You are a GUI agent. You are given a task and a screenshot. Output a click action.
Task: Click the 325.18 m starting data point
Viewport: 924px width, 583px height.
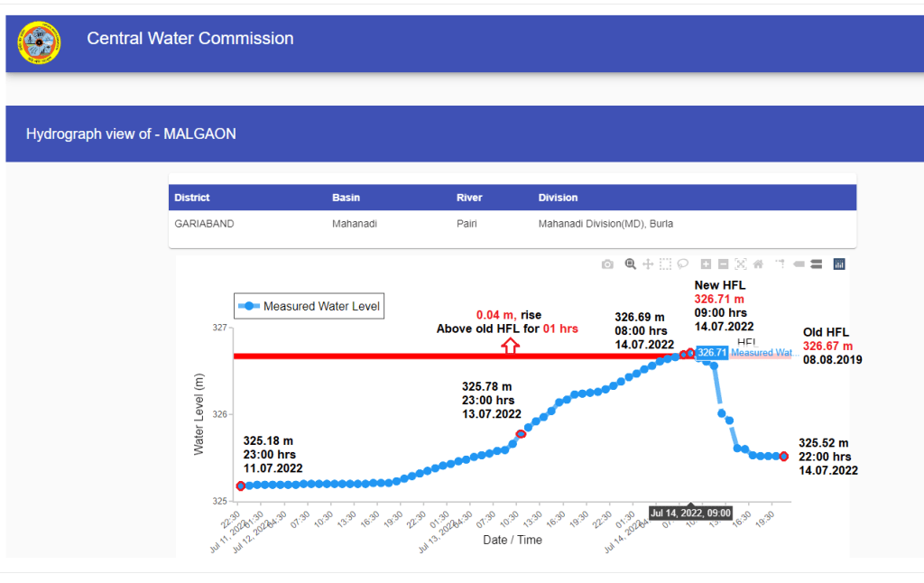pyautogui.click(x=241, y=486)
